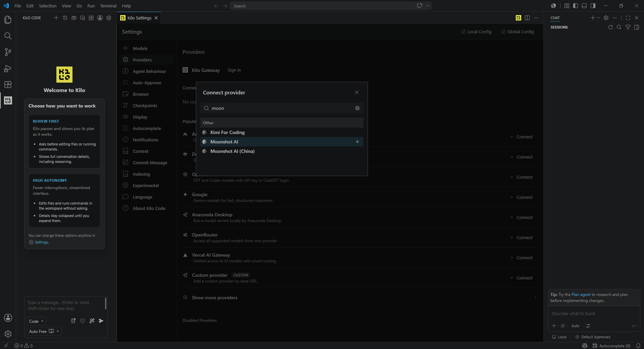Open Kilo Code task history

(65, 18)
